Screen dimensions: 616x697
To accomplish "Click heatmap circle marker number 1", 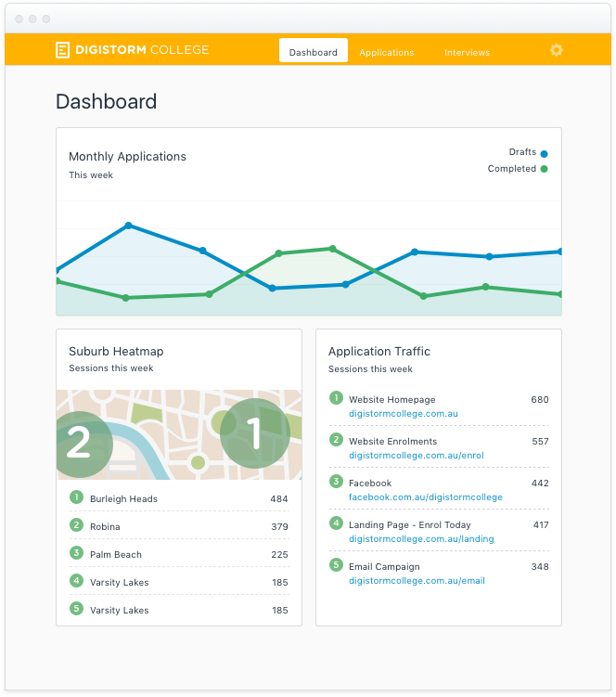I will 255,433.
